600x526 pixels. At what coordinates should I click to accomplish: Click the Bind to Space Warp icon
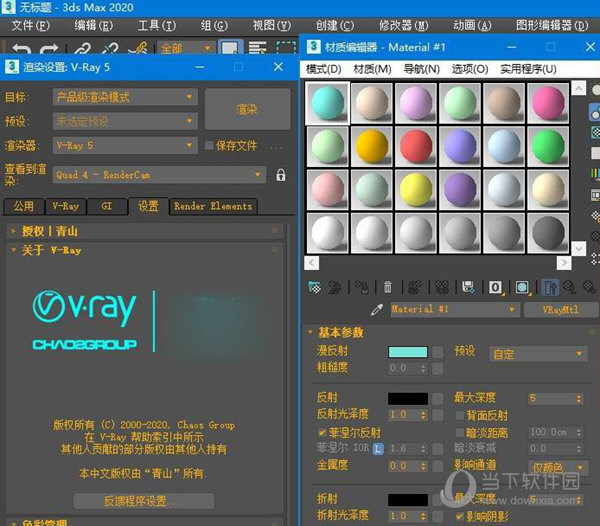[x=138, y=49]
